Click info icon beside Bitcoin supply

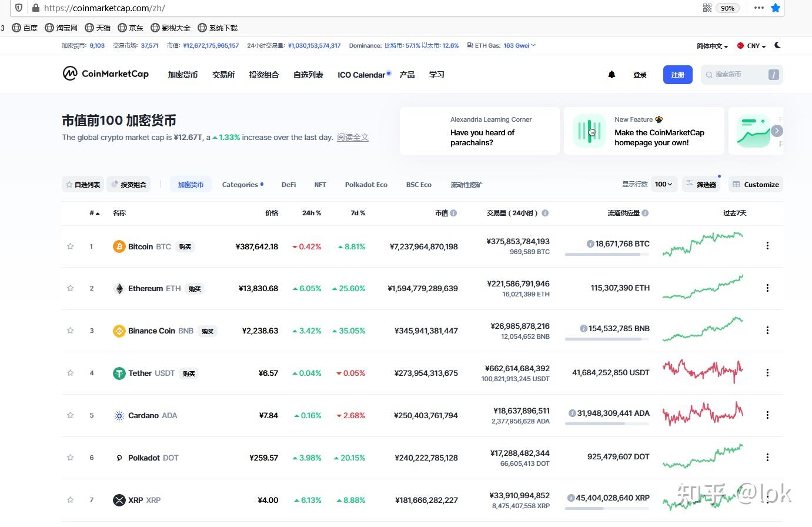590,244
